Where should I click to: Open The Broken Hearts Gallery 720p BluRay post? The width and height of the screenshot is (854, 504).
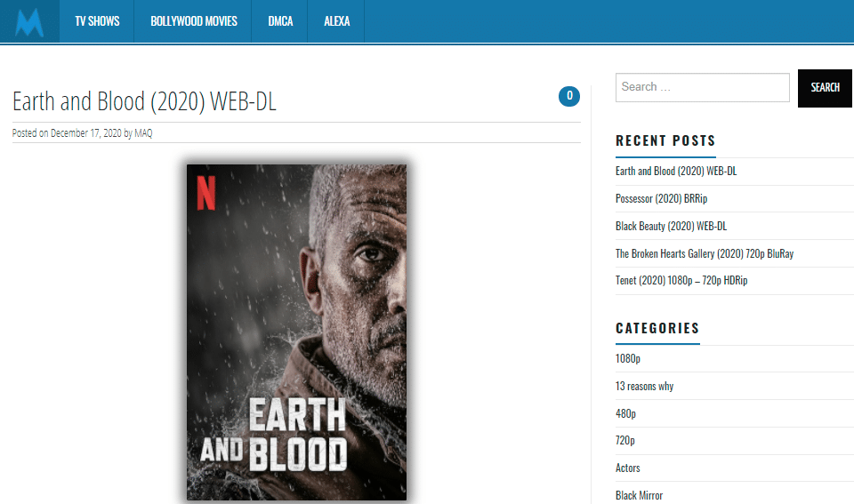[x=705, y=253]
